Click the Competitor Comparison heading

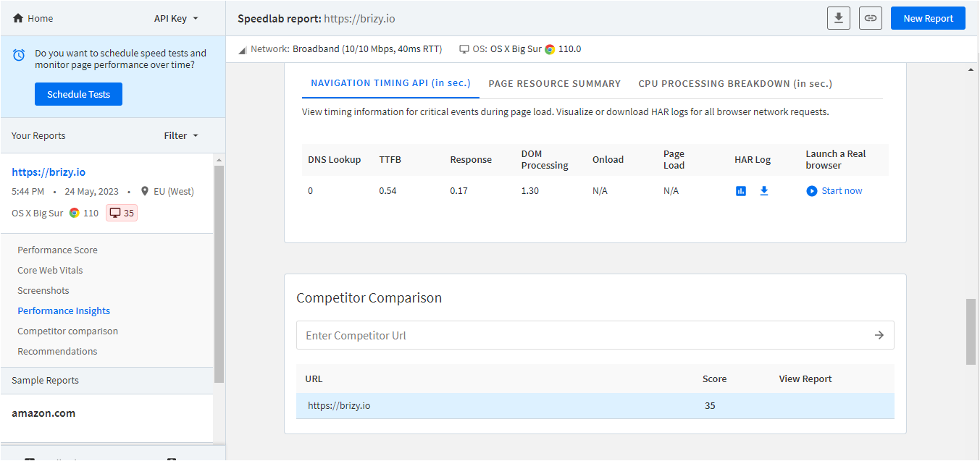tap(369, 297)
